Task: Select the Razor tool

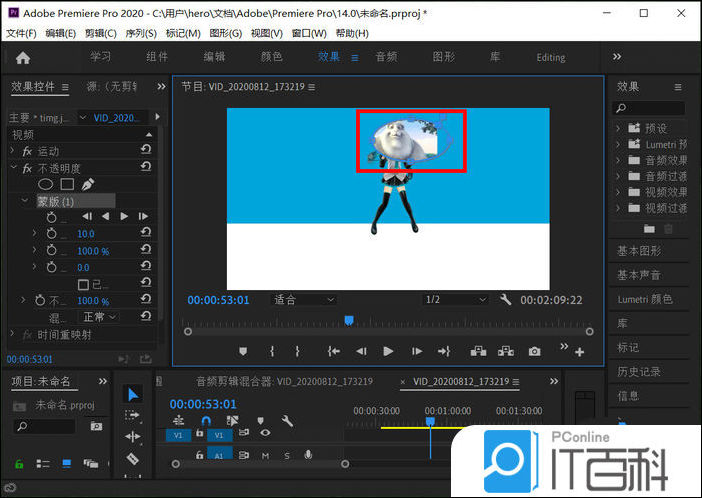Action: point(133,459)
